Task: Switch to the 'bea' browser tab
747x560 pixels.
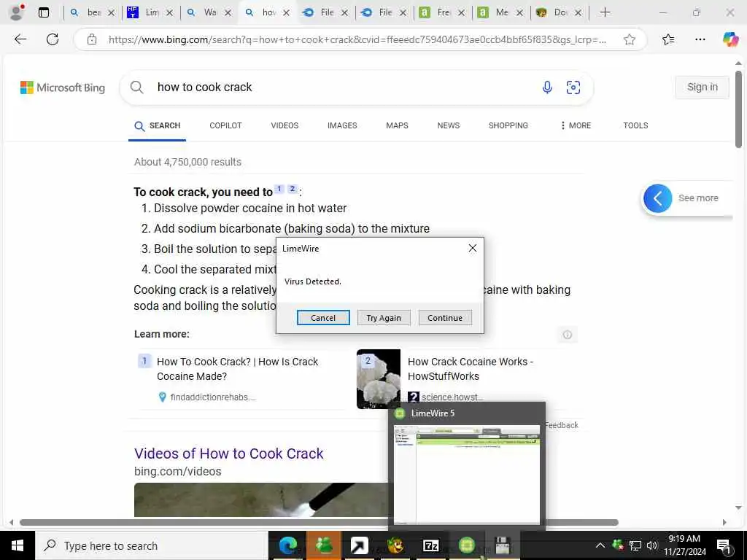Action: click(91, 12)
